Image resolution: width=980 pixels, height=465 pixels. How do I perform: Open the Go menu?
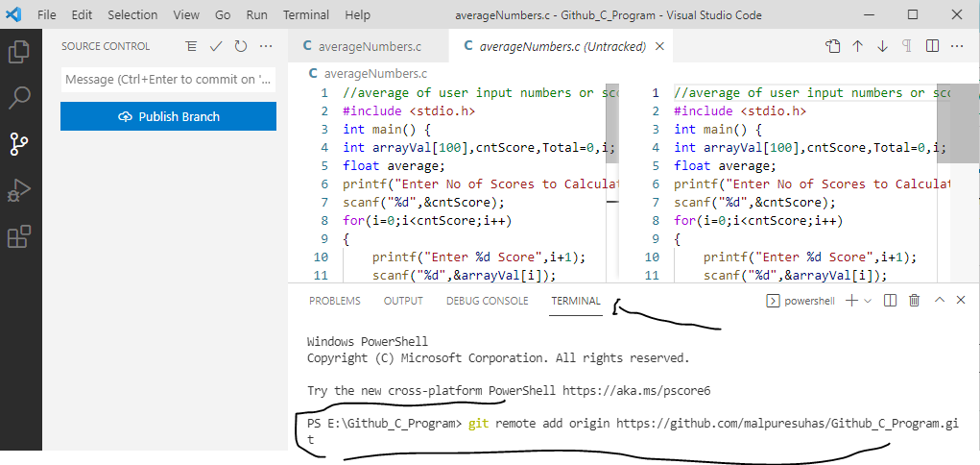pos(223,14)
